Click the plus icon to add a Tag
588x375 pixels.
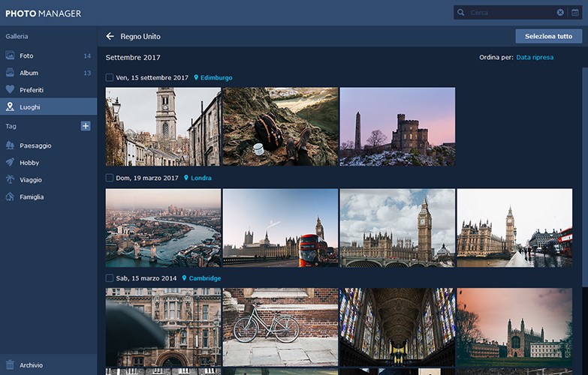click(x=86, y=126)
